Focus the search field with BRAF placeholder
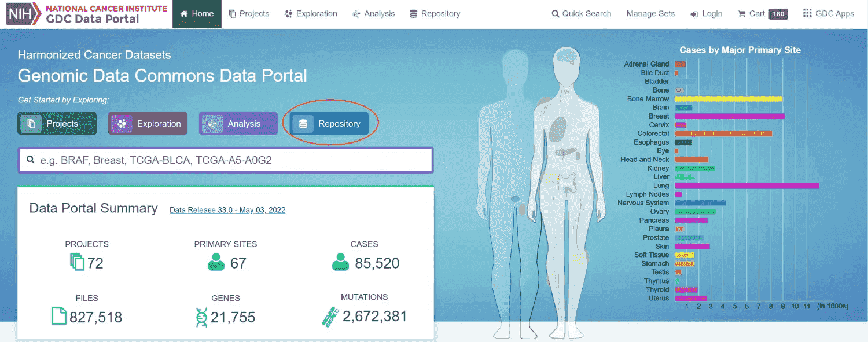868x342 pixels. (226, 160)
